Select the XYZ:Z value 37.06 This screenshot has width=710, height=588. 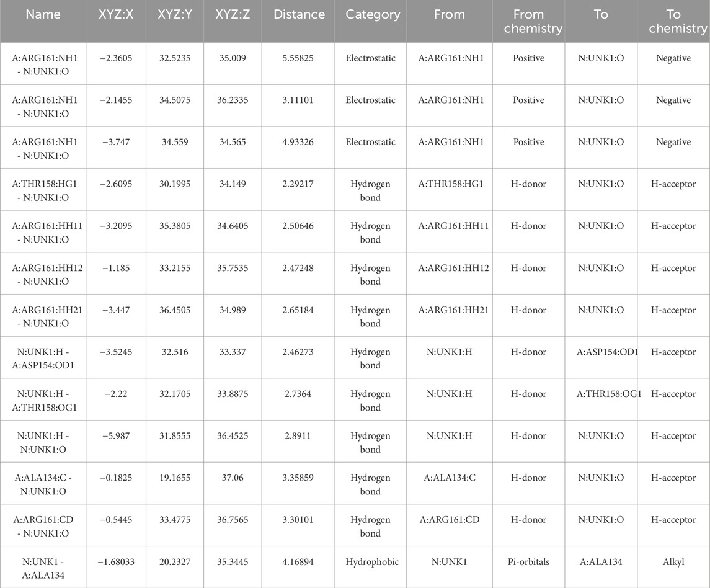point(233,478)
